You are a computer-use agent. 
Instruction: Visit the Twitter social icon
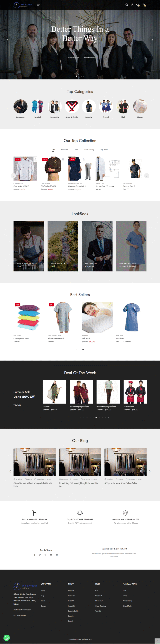coord(40,555)
